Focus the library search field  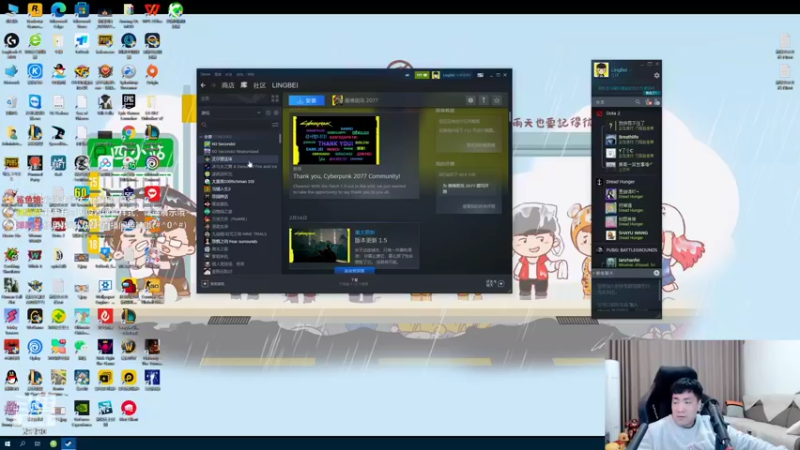click(x=235, y=124)
